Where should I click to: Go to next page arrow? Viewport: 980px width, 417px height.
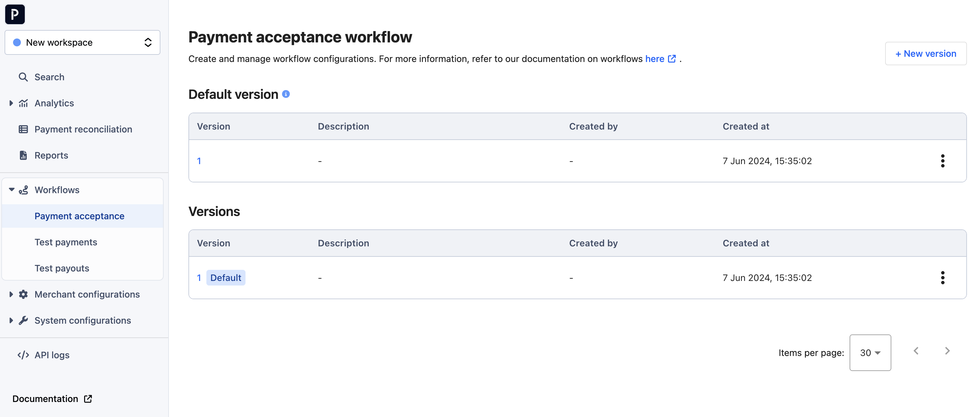pos(947,351)
